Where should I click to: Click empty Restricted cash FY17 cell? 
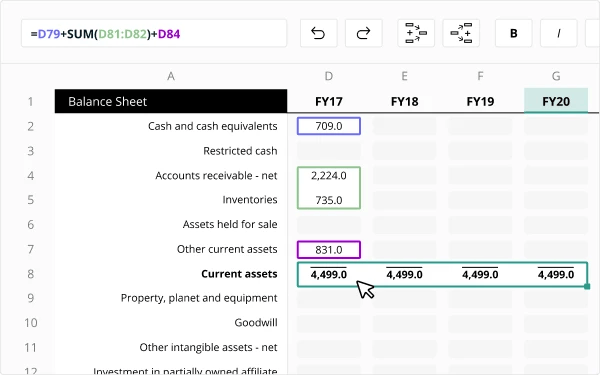click(x=329, y=151)
